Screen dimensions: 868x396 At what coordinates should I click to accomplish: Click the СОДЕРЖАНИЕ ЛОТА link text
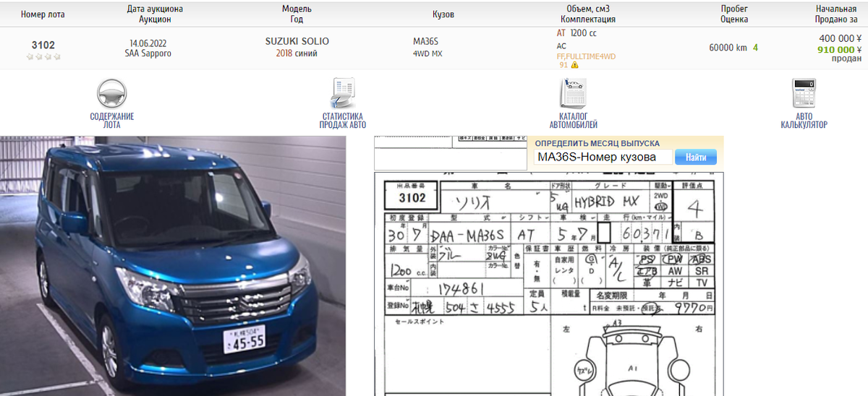(x=112, y=121)
